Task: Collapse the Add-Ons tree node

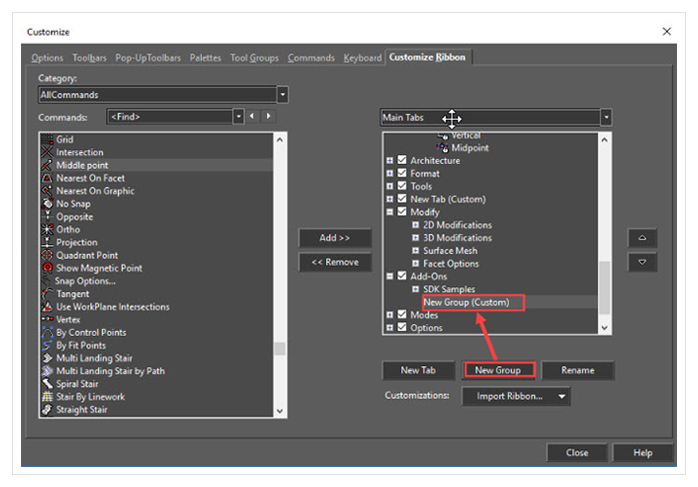Action: 390,276
